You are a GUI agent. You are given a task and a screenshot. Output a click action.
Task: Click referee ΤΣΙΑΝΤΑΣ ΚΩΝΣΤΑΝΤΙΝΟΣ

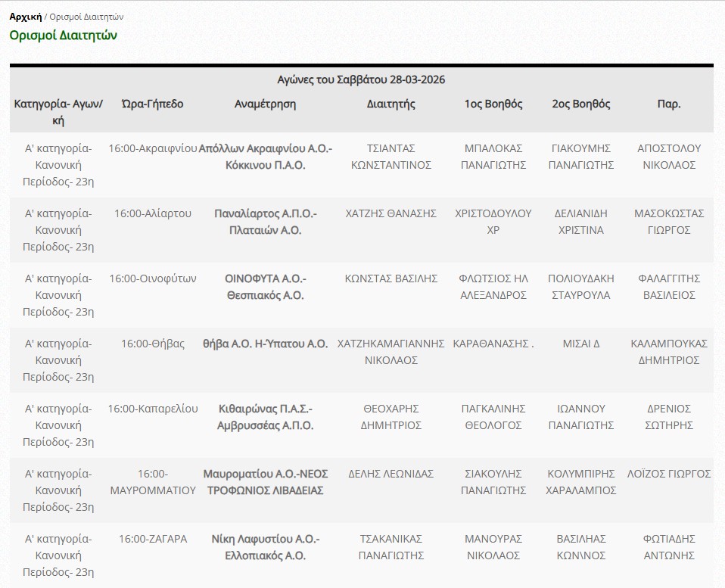tap(391, 157)
